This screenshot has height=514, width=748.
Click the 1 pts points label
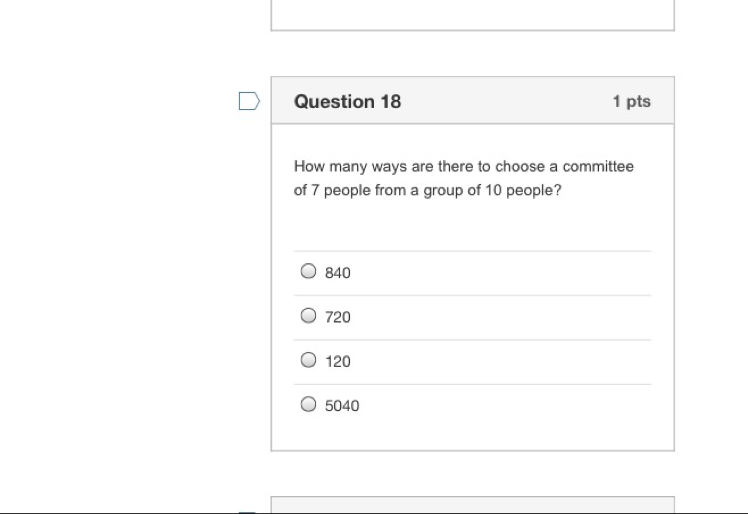coord(631,101)
